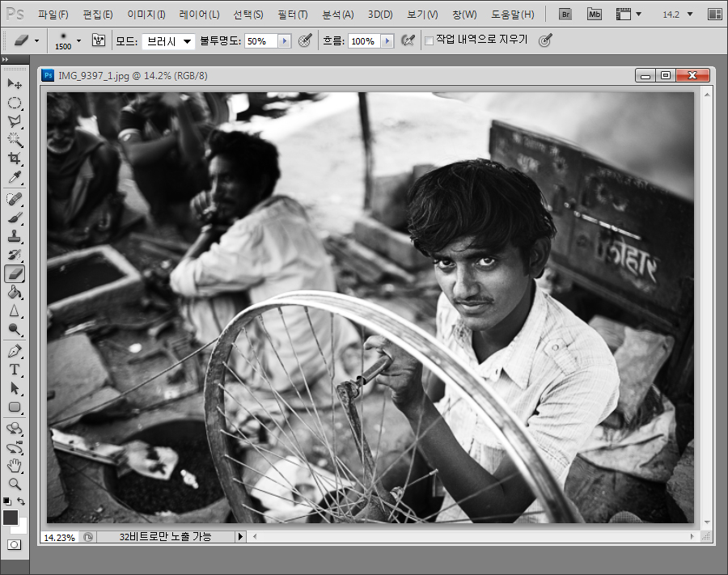Select the Elliptical Marquee tool
This screenshot has height=575, width=728.
15,103
